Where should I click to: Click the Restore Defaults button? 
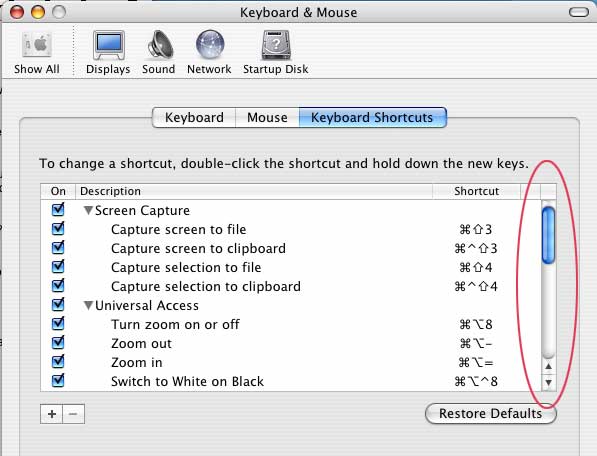pyautogui.click(x=490, y=413)
